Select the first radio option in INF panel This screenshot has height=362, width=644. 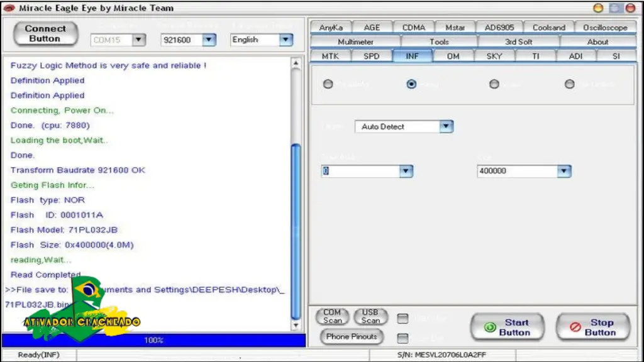(328, 84)
